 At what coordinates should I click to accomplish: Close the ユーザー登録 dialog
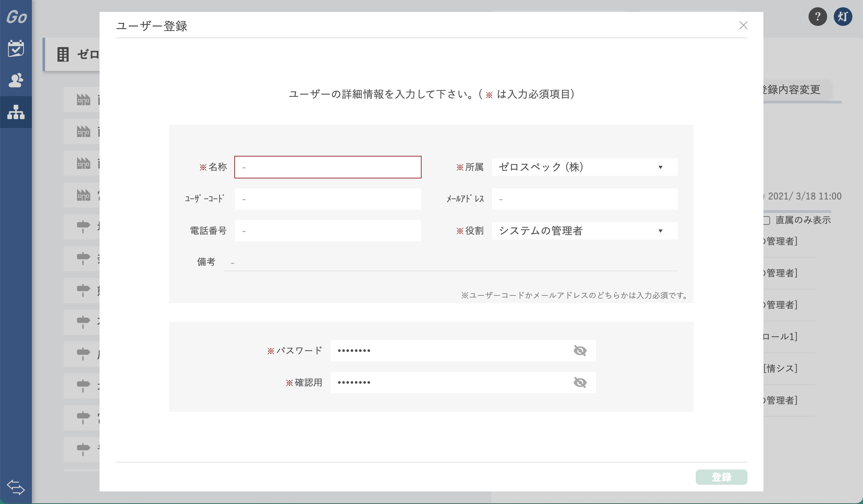pyautogui.click(x=743, y=25)
